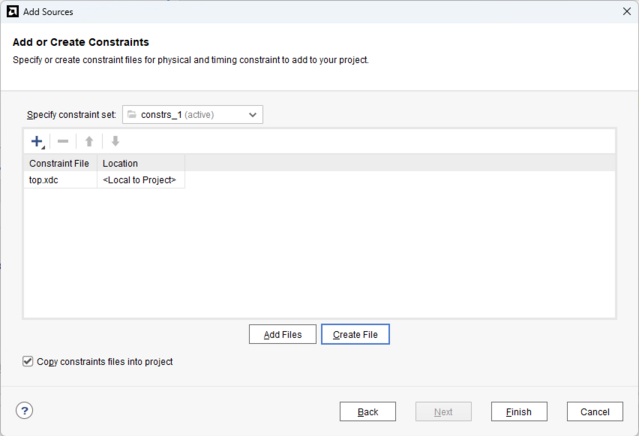Click the move down arrow icon
The height and width of the screenshot is (436, 639).
pos(115,141)
